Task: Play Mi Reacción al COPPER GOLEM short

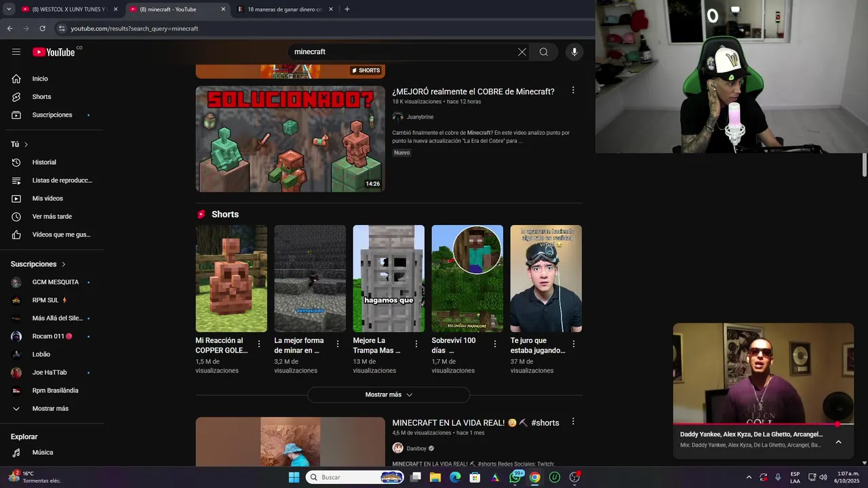Action: tap(231, 279)
